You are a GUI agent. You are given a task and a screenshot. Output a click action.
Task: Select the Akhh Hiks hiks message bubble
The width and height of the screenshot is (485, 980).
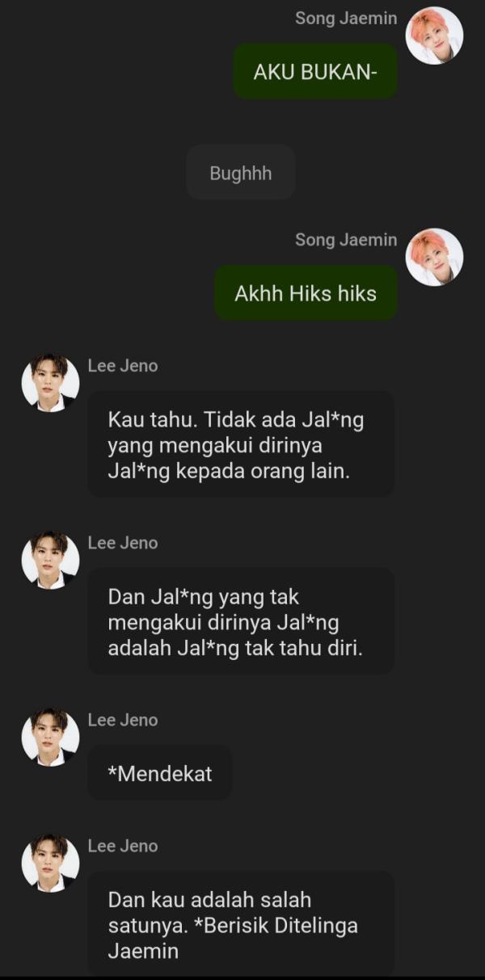point(306,293)
